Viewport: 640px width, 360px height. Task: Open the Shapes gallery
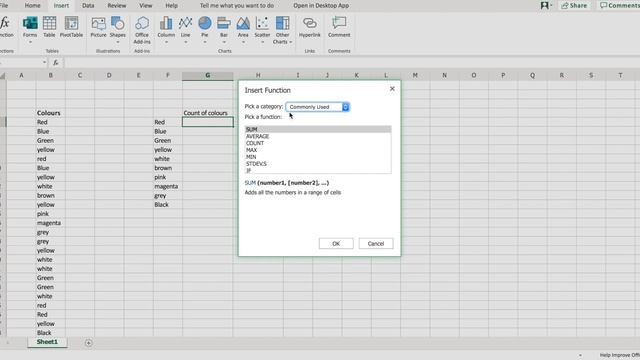118,29
